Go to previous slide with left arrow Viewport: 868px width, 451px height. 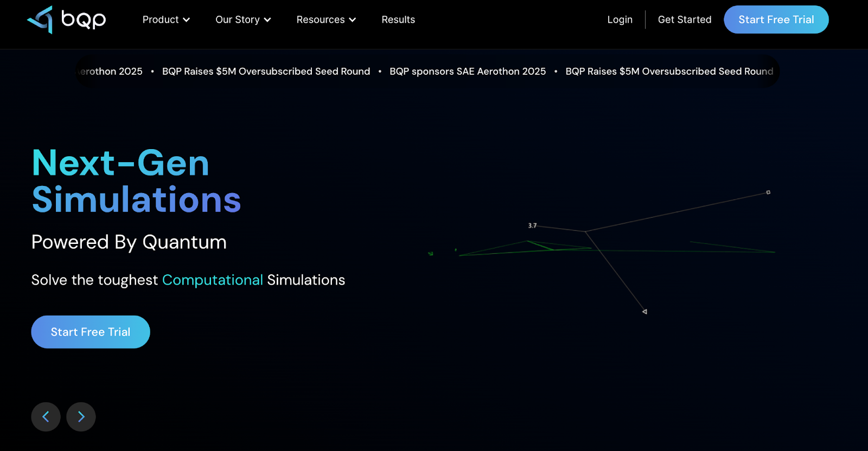coord(46,417)
